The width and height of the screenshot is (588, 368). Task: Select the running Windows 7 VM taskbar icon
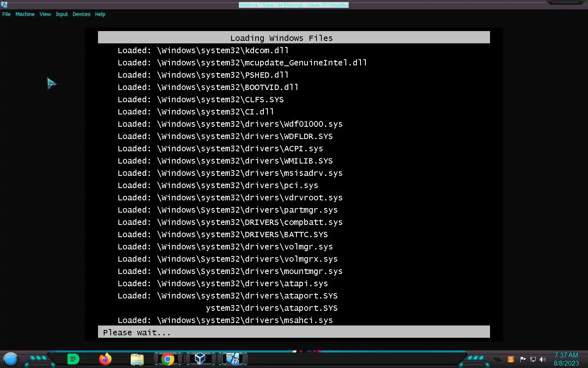coord(233,359)
